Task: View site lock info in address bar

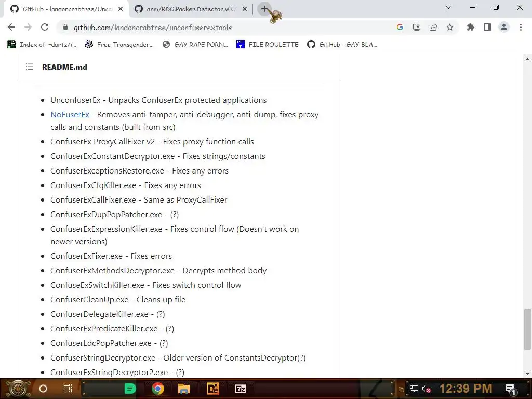Action: pos(65,28)
